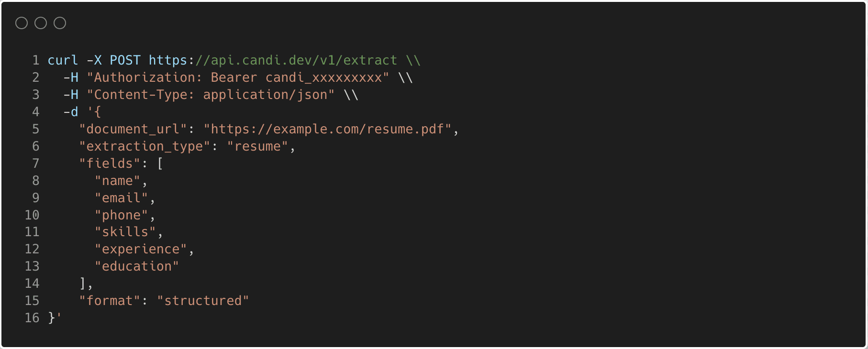The image size is (868, 349).
Task: Click the word curl on line one
Action: 63,60
